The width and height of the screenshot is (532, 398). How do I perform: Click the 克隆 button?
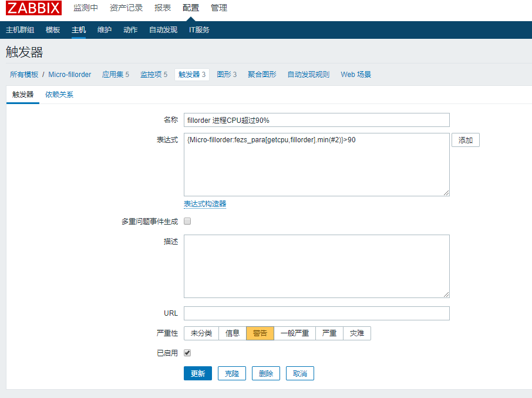(232, 373)
